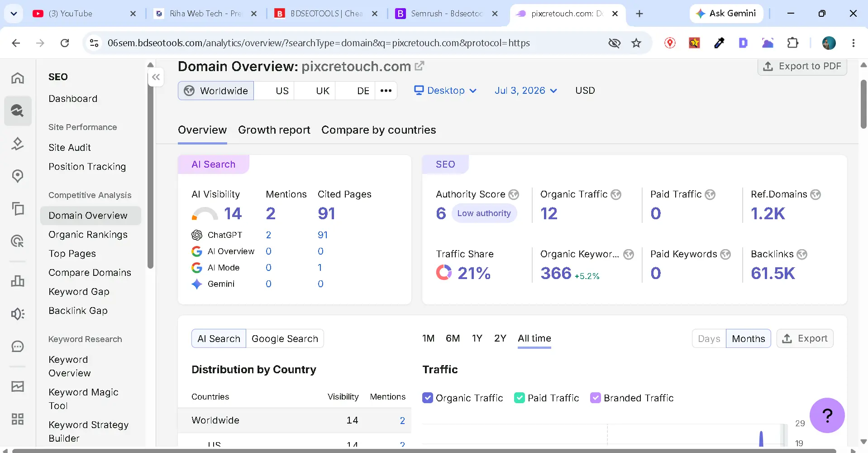Open Keyword Gap in sidebar
Image resolution: width=868 pixels, height=453 pixels.
[x=79, y=292]
